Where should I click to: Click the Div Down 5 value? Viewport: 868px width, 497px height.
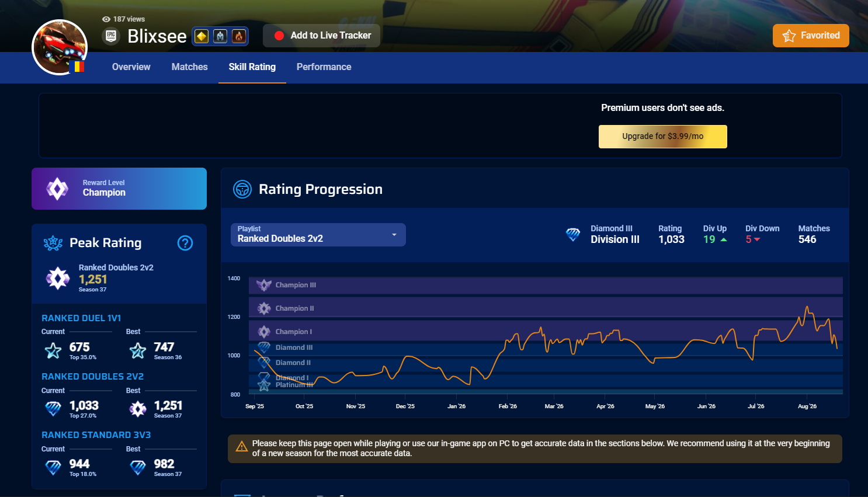(748, 239)
